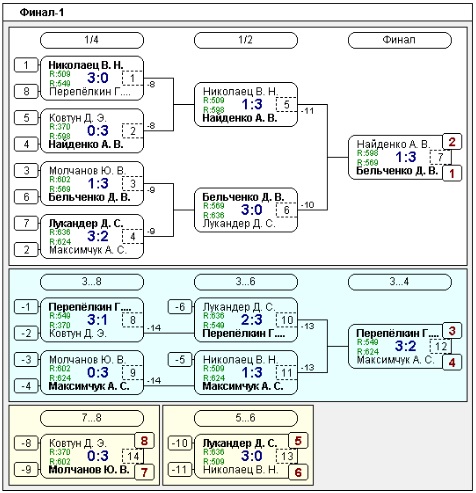Image resolution: width=476 pixels, height=493 pixels.
Task: Click dashed match number 5 box
Action: tap(286, 105)
